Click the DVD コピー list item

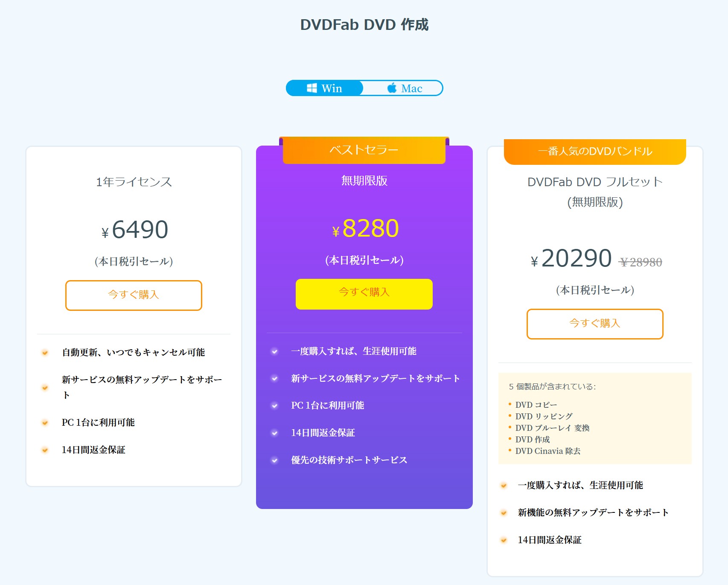click(536, 405)
